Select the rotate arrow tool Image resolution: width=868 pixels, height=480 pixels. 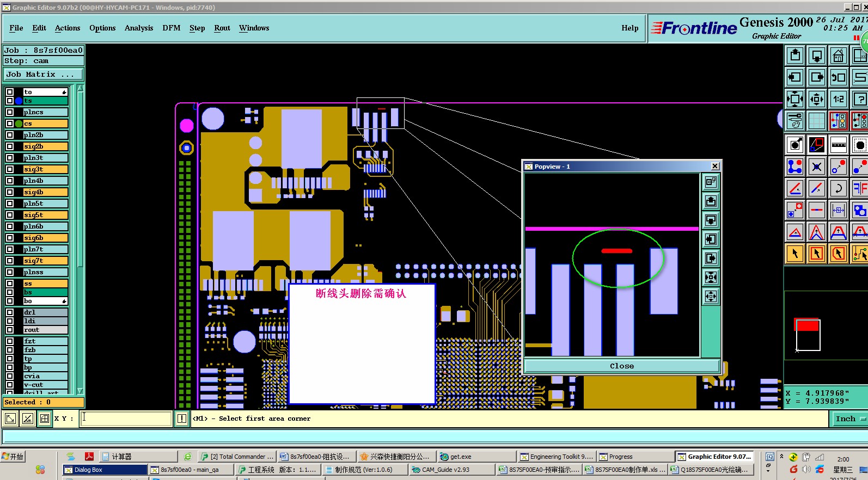839,188
